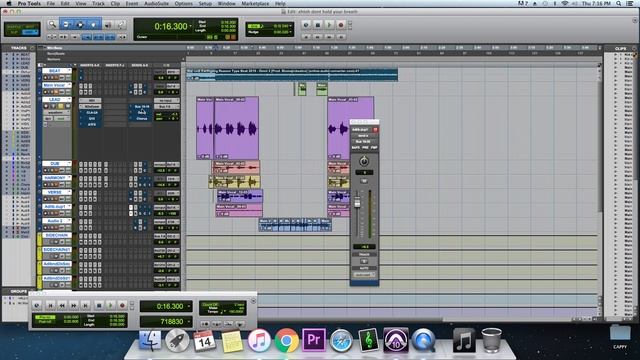Select the Selector tool in toolbar
Screen dimensions: 640x360
80,24
